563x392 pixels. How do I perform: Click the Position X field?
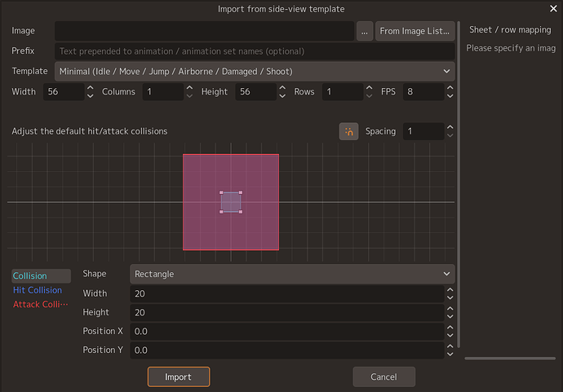pyautogui.click(x=287, y=332)
